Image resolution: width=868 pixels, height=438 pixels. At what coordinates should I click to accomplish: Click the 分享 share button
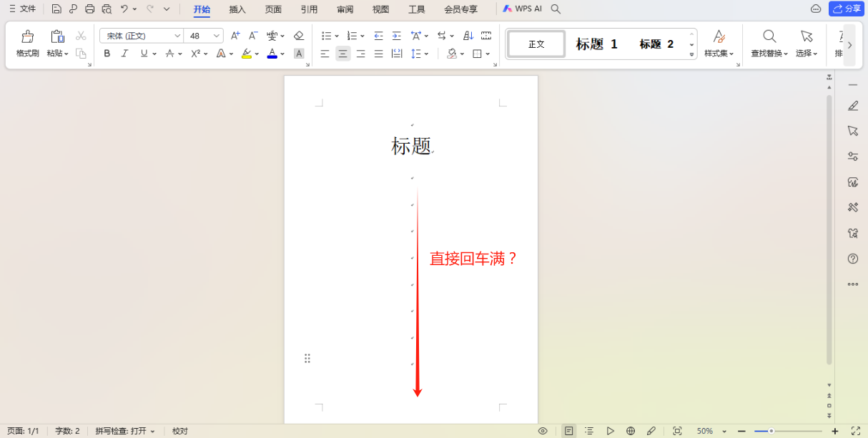click(847, 9)
